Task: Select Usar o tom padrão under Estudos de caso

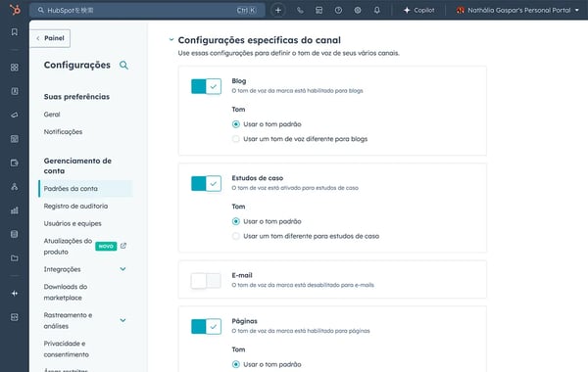Action: click(236, 221)
